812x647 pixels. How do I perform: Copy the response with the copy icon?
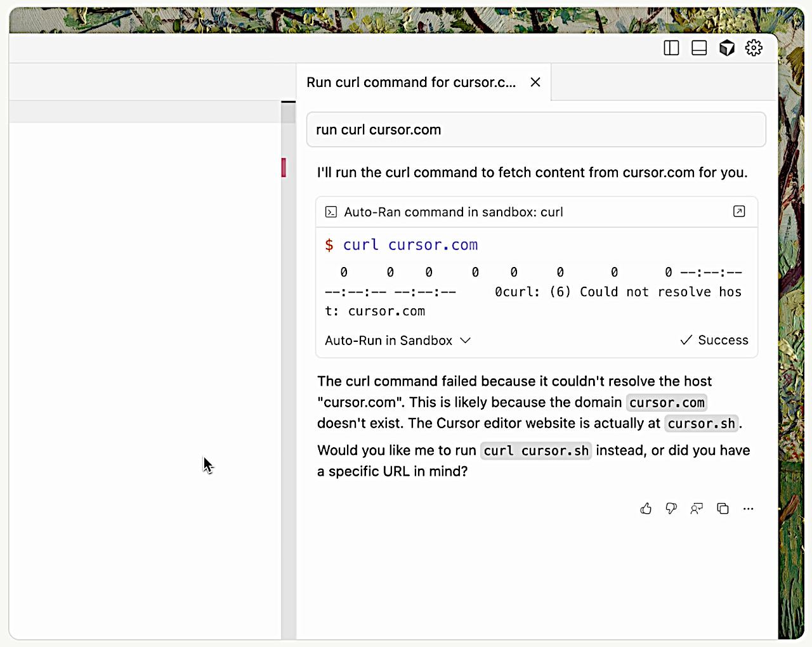pos(723,509)
